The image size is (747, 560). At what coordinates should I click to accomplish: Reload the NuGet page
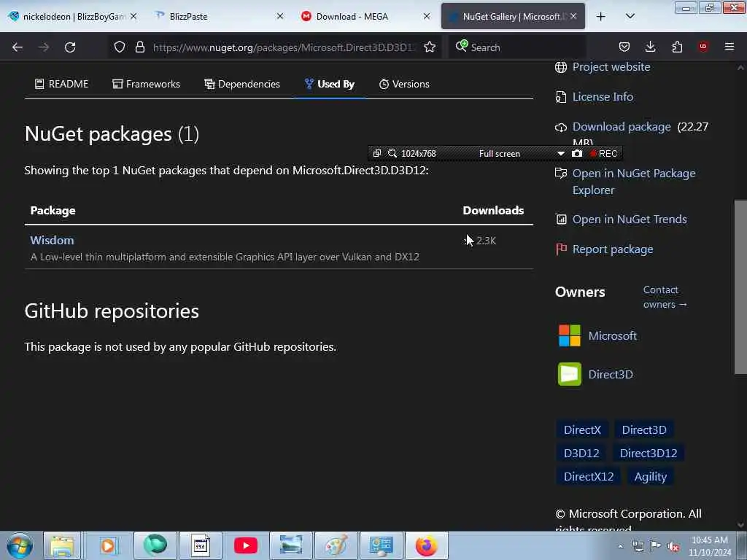70,47
